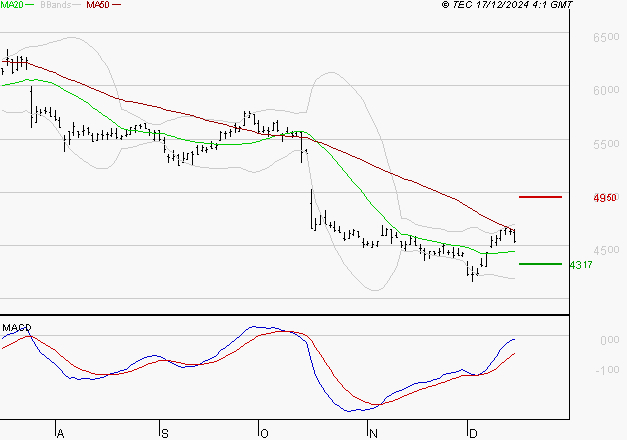
Task: Click the green 4317 support line
Action: (x=540, y=264)
